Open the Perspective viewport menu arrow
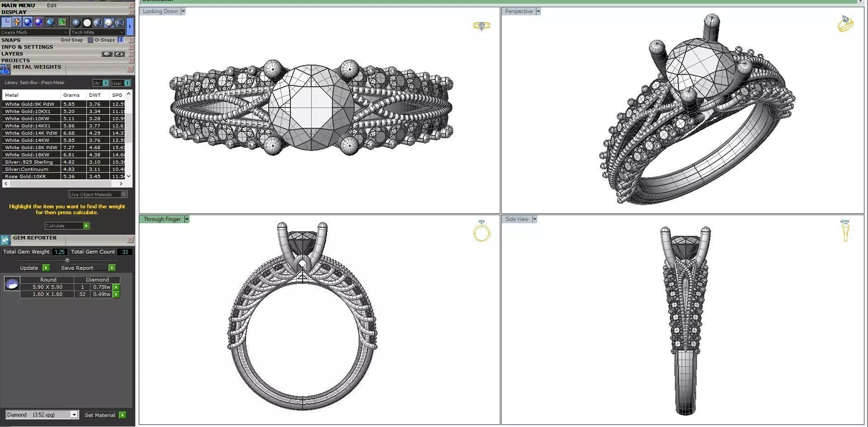868x427 pixels. [x=538, y=11]
